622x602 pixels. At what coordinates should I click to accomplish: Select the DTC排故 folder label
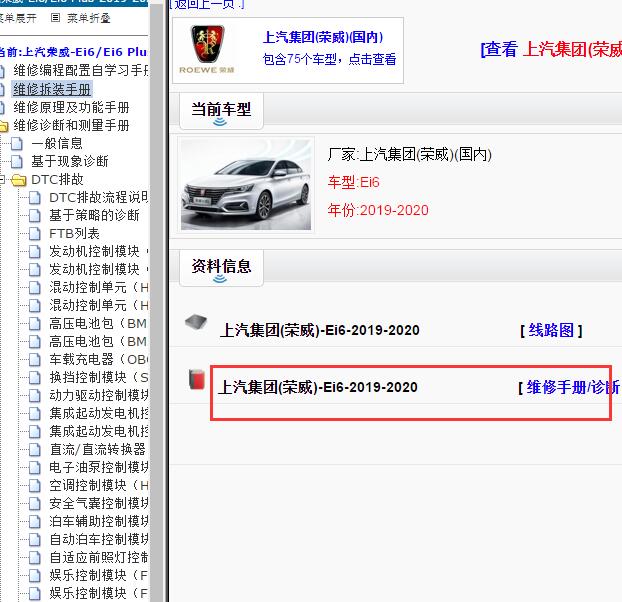[x=57, y=179]
